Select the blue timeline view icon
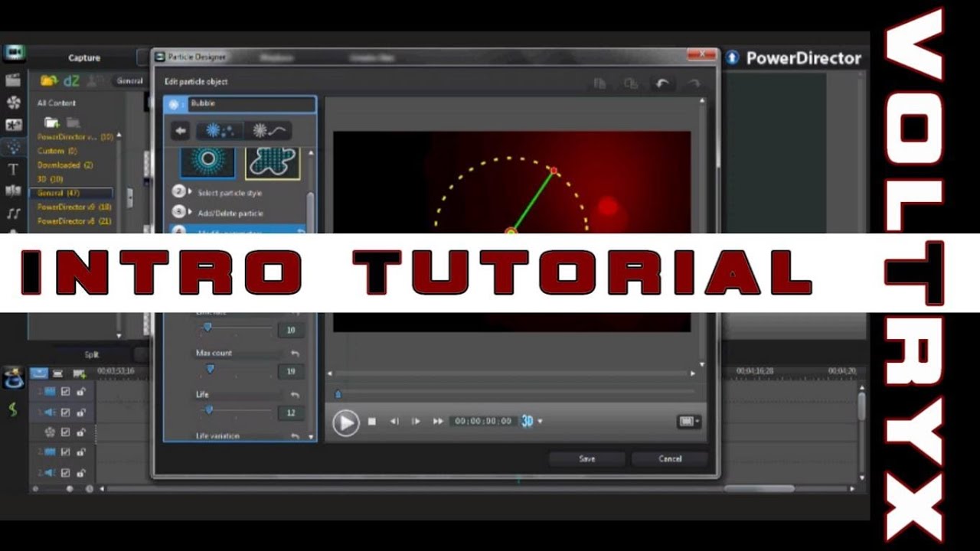Screen dimensions: 980x551 coord(39,373)
